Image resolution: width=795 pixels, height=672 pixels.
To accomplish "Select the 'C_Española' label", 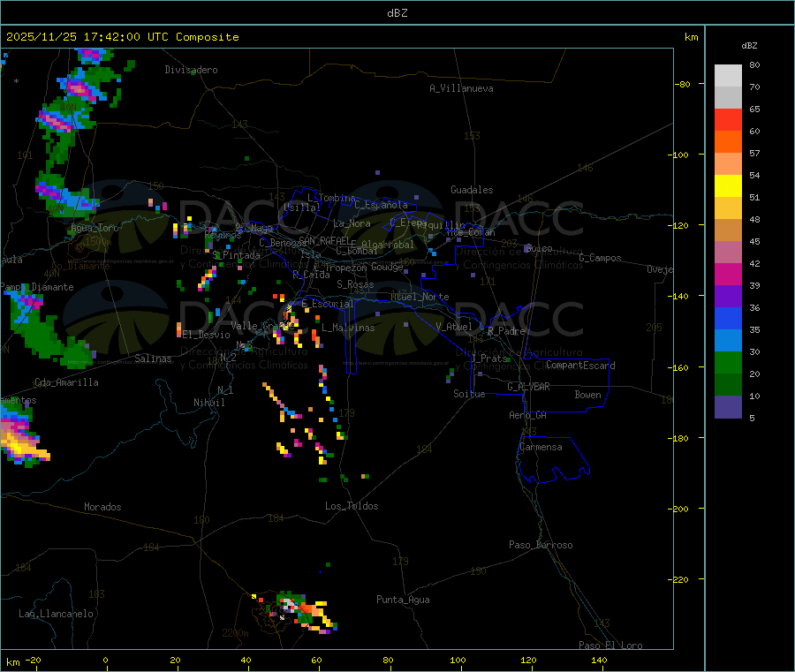I will [382, 205].
